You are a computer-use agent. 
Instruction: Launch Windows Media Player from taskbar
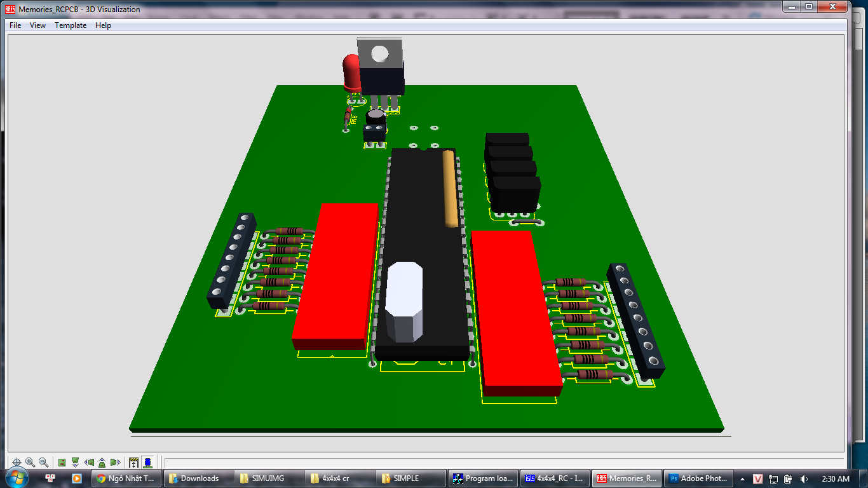pyautogui.click(x=76, y=478)
